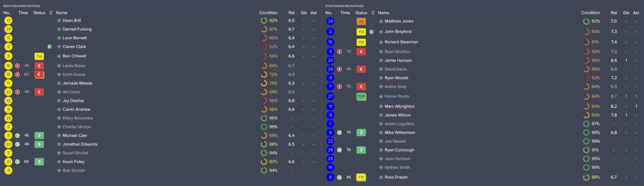Open Kemar Roofe's player profile link
The height and width of the screenshot is (186, 644).
(397, 97)
